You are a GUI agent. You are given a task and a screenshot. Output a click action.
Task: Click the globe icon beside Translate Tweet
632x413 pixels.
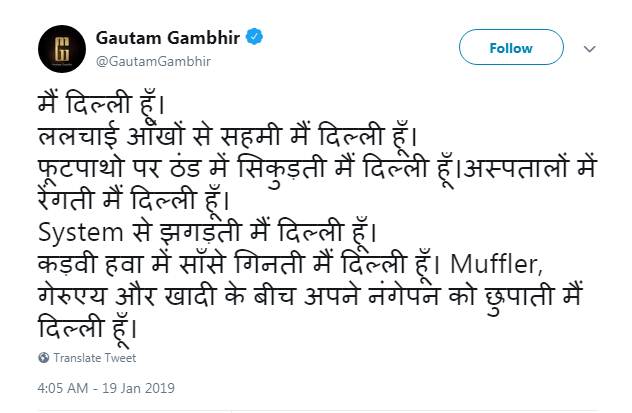44,358
